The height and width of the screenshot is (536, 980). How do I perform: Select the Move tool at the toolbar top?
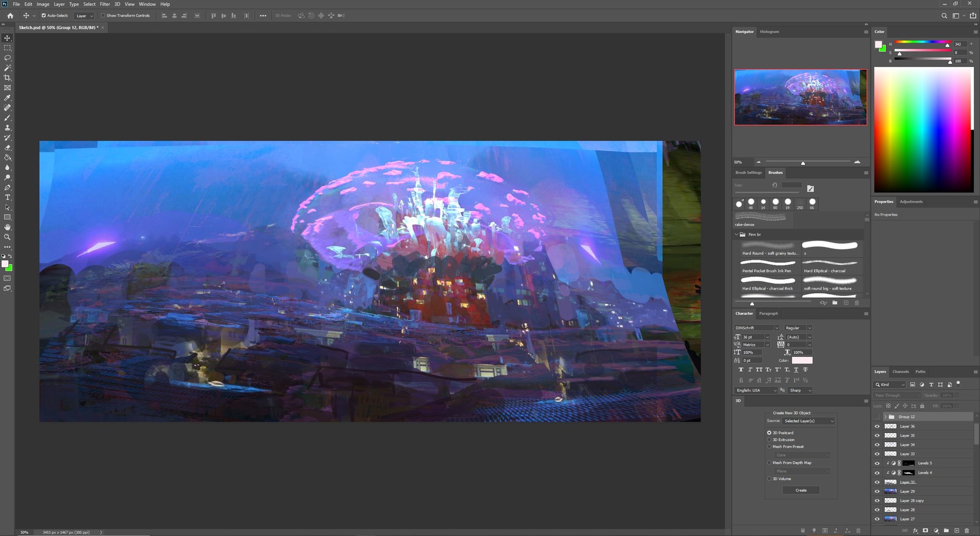tap(7, 38)
